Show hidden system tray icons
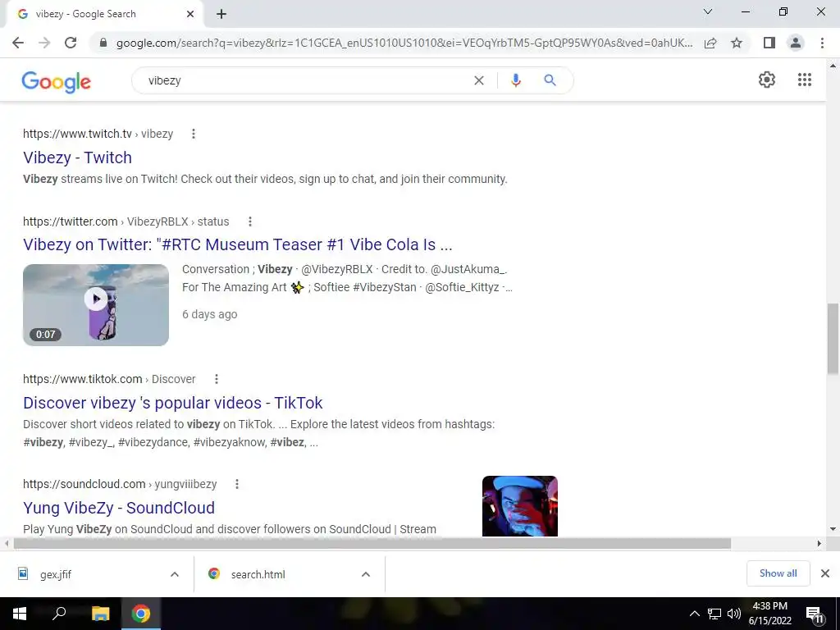840x630 pixels. pyautogui.click(x=694, y=614)
